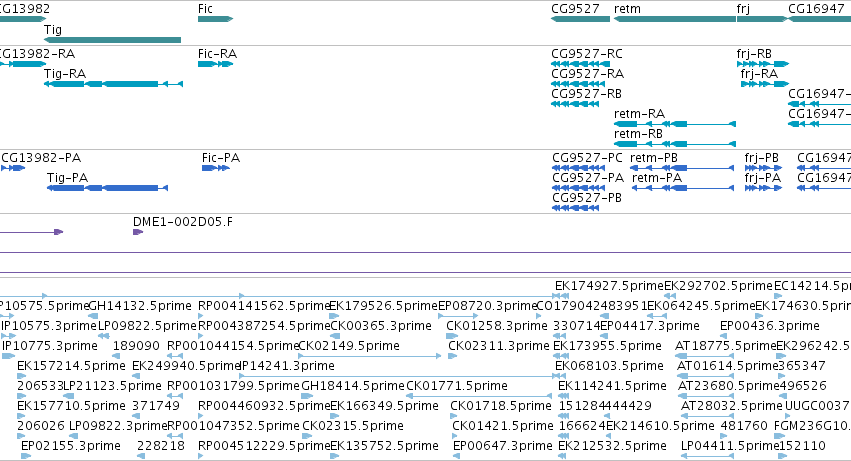Select the GH14132.5prime EST label
The height and width of the screenshot is (461, 851).
(x=140, y=306)
